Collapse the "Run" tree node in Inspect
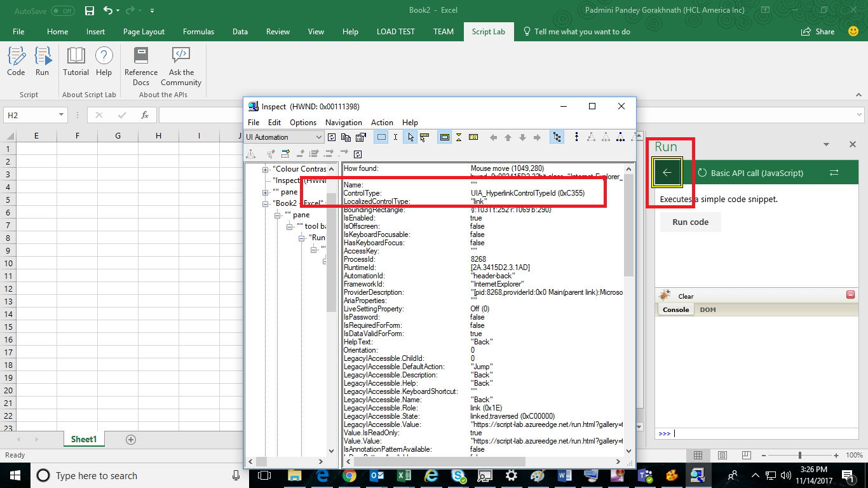868x488 pixels. 301,238
